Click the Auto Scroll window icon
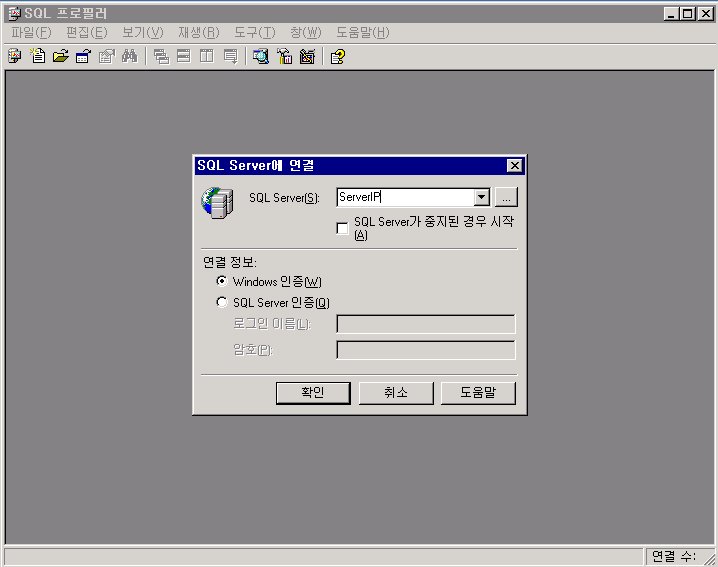 click(230, 56)
